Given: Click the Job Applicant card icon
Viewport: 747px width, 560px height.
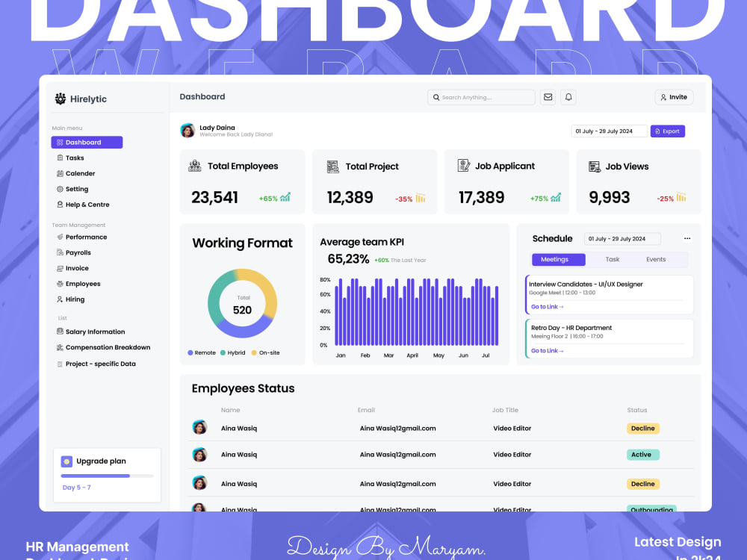Looking at the screenshot, I should click(464, 166).
